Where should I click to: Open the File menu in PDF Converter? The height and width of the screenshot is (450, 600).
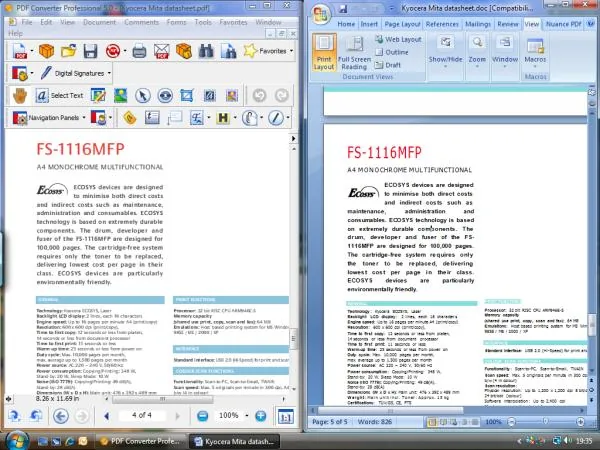coord(26,22)
